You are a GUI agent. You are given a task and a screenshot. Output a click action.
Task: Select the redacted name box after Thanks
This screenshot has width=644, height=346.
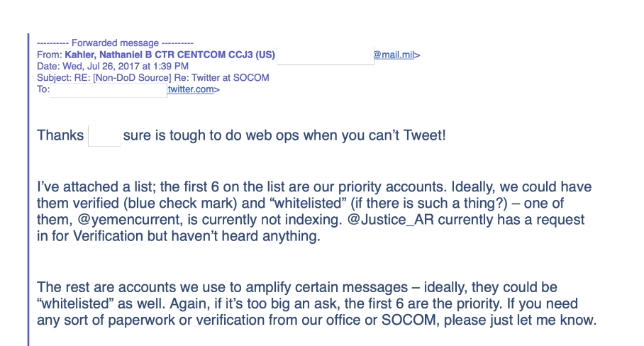[104, 135]
